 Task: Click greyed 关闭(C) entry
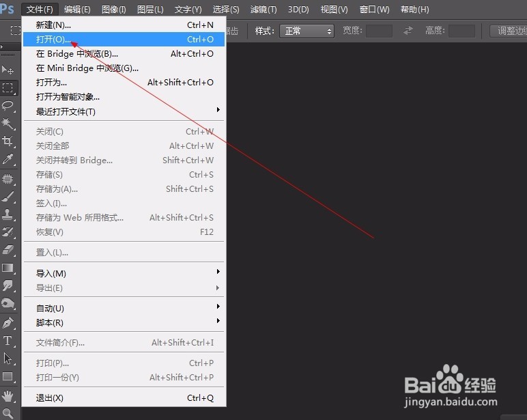124,132
